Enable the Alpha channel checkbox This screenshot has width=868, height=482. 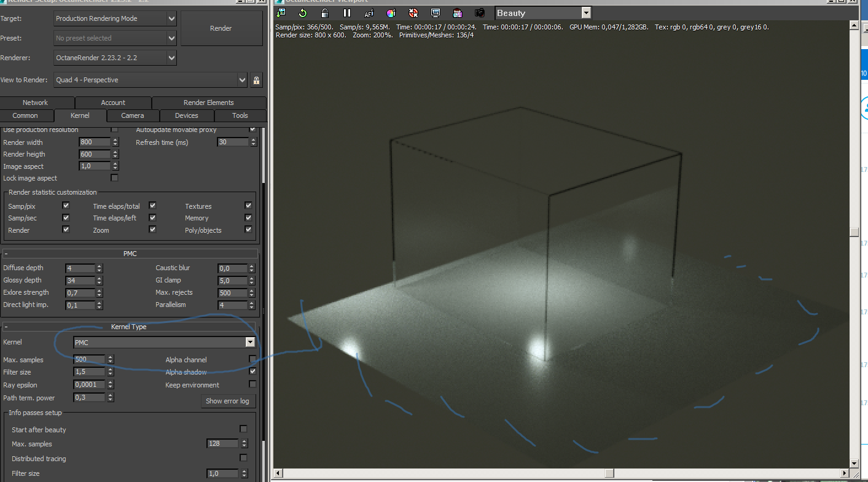point(252,359)
